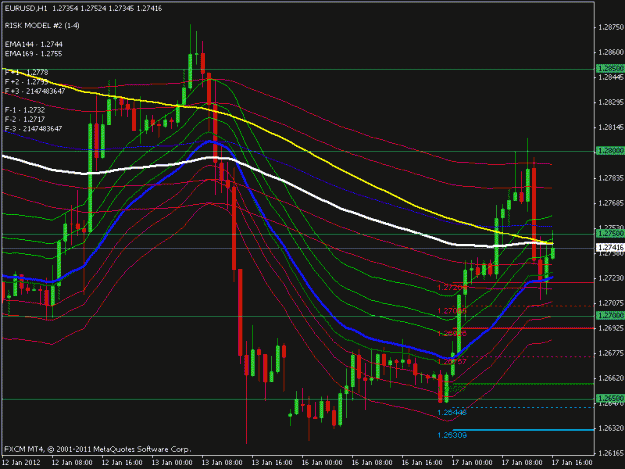This screenshot has height=469, width=625.
Task: Select the blue 1.26309 level label
Action: (452, 436)
